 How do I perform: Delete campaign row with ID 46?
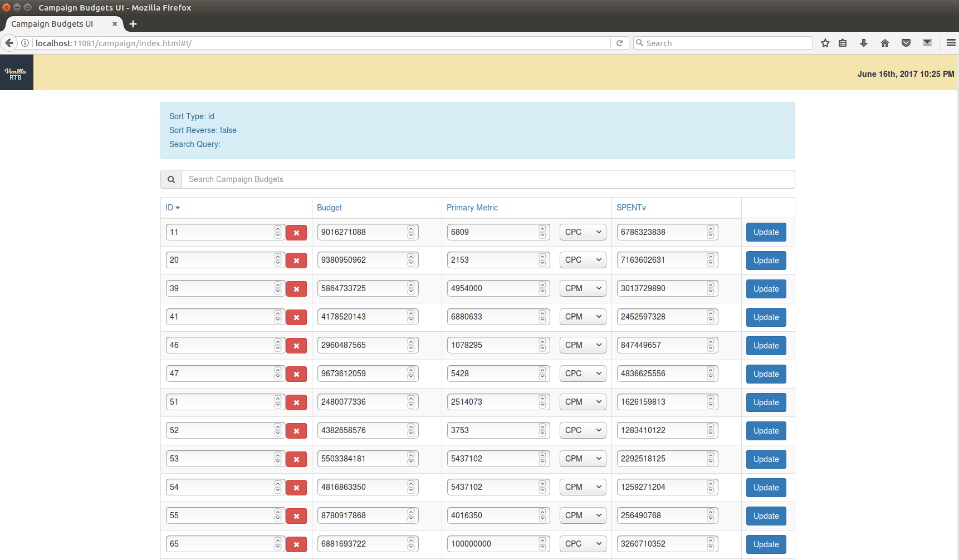pos(296,346)
